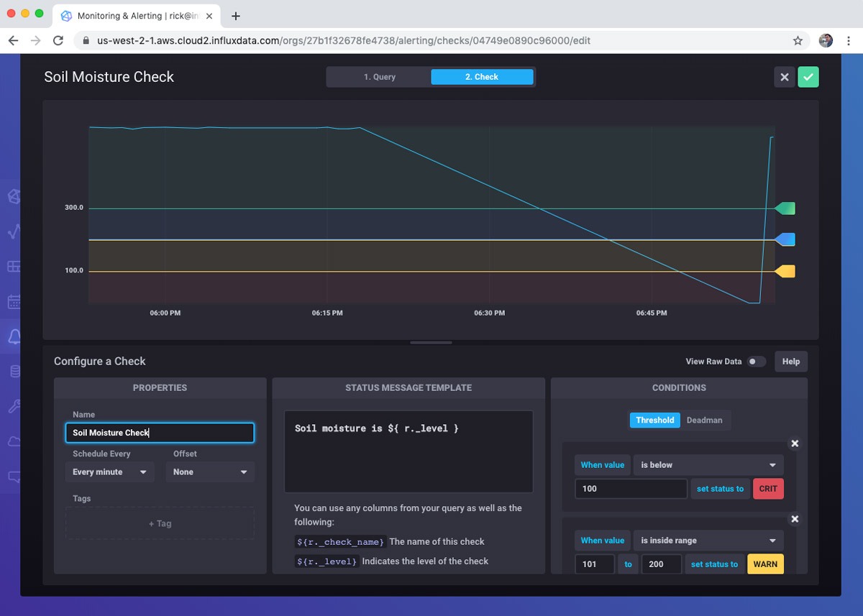This screenshot has width=863, height=616.
Task: Toggle the View Raw Data switch
Action: click(756, 362)
